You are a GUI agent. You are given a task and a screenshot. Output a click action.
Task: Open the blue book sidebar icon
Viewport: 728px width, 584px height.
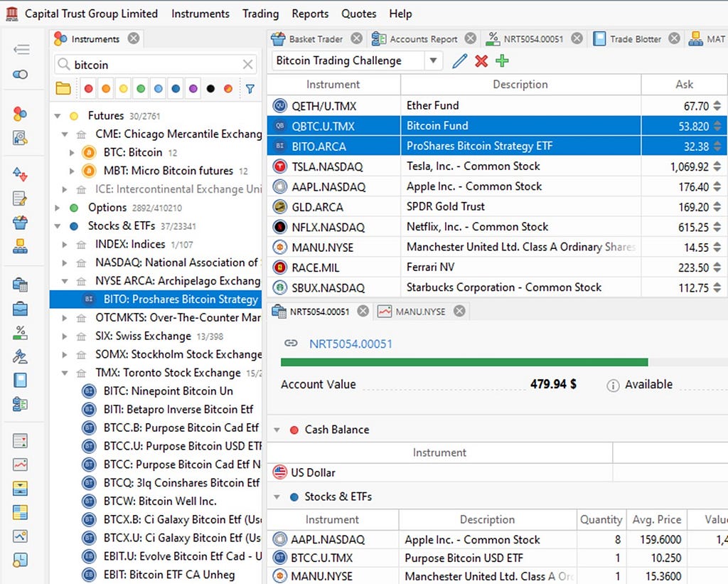tap(20, 380)
